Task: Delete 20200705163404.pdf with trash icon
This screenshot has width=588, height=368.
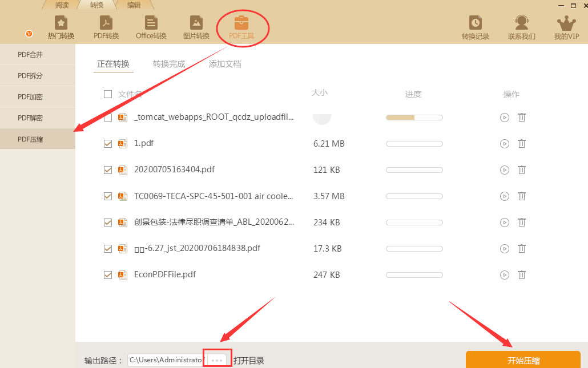Action: pos(522,170)
